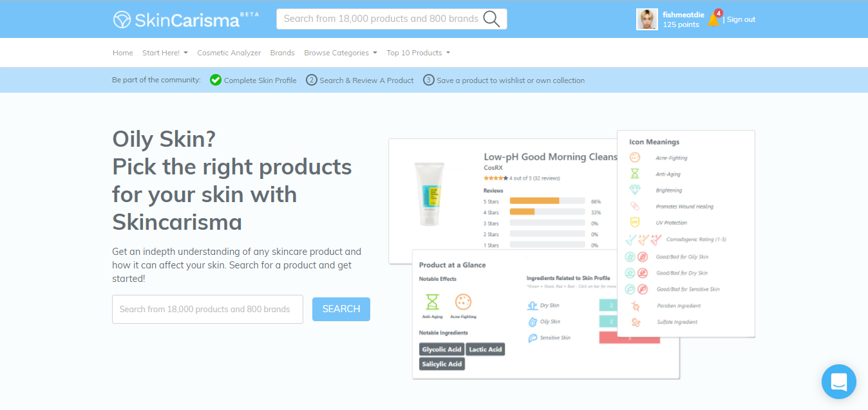This screenshot has height=410, width=868.
Task: Click the Save a product to wishlist link
Action: point(511,80)
